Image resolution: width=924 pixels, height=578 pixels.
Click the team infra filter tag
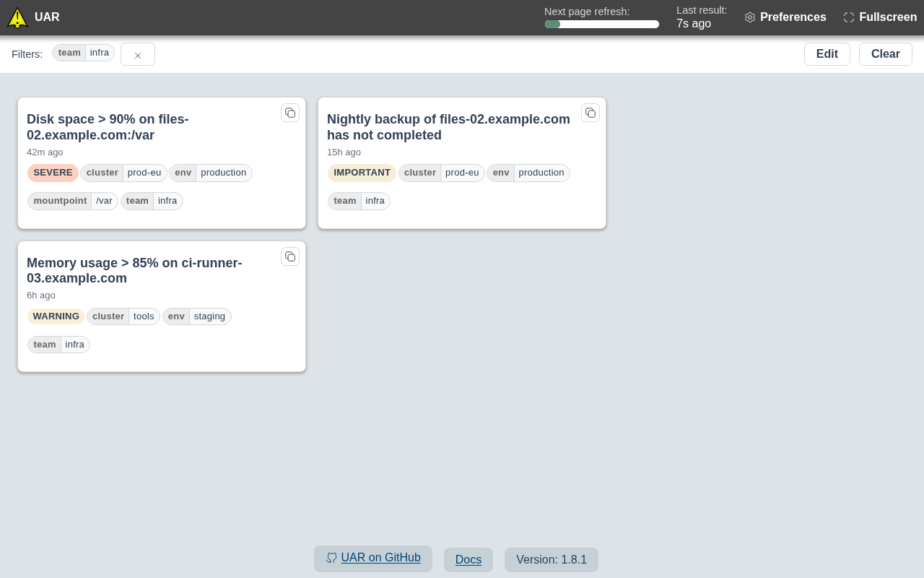[x=83, y=53]
